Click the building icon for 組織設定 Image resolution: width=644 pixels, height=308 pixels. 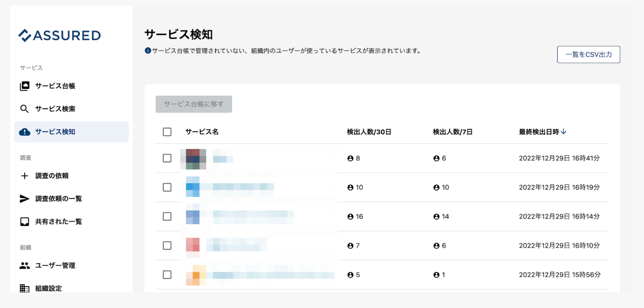point(25,288)
